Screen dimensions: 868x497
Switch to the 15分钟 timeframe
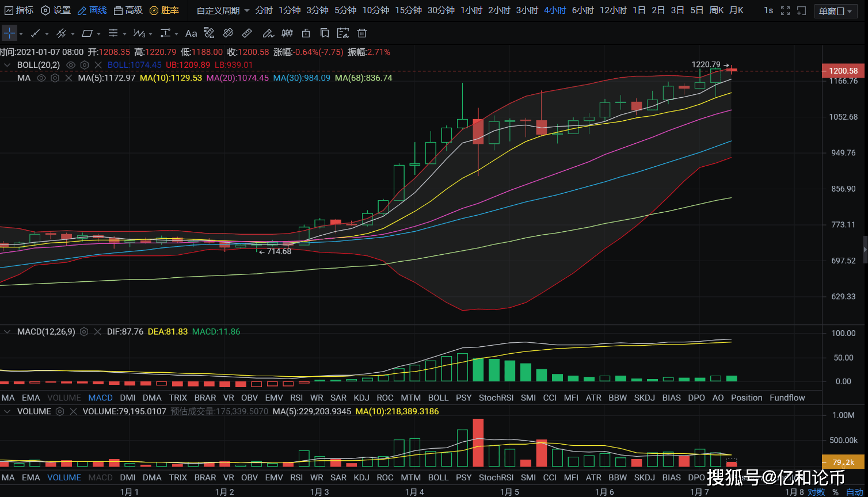pos(408,10)
